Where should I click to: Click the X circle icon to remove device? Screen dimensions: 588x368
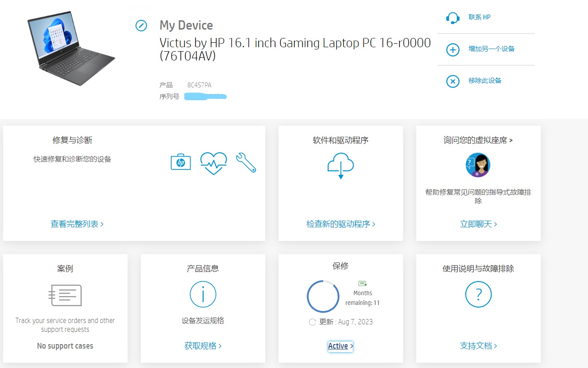453,81
